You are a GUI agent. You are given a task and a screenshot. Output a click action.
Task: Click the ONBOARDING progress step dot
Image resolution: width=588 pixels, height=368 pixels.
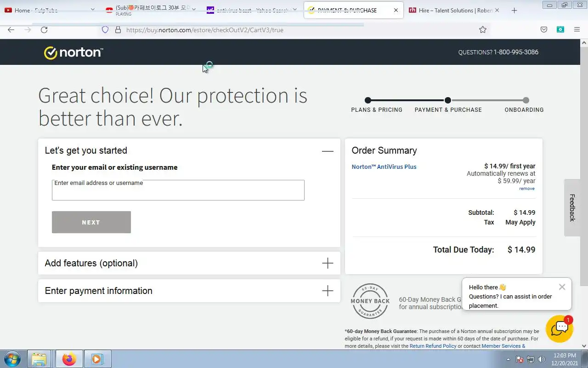(526, 100)
